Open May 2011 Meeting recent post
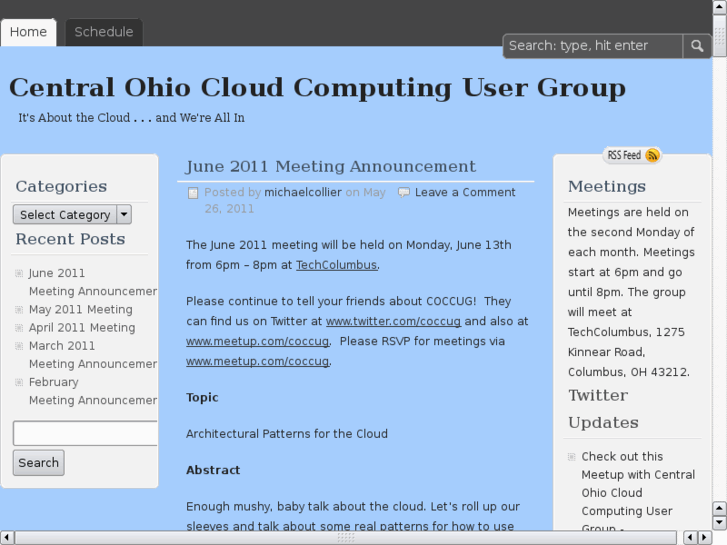The height and width of the screenshot is (545, 727). pos(81,309)
